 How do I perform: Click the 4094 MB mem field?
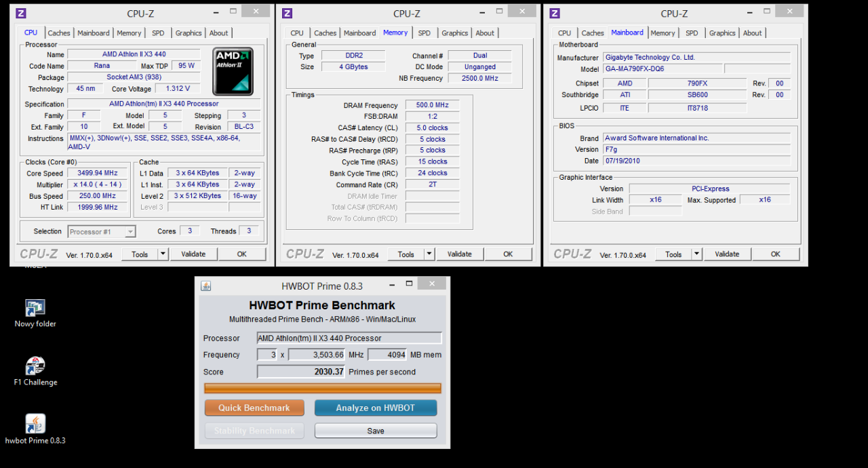tap(387, 355)
